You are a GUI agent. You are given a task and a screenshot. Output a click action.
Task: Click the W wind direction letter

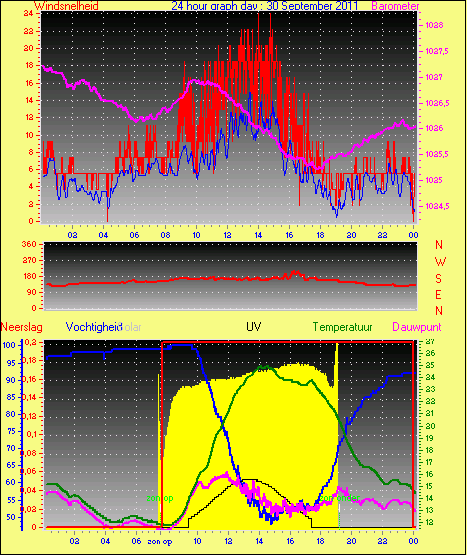tap(440, 262)
